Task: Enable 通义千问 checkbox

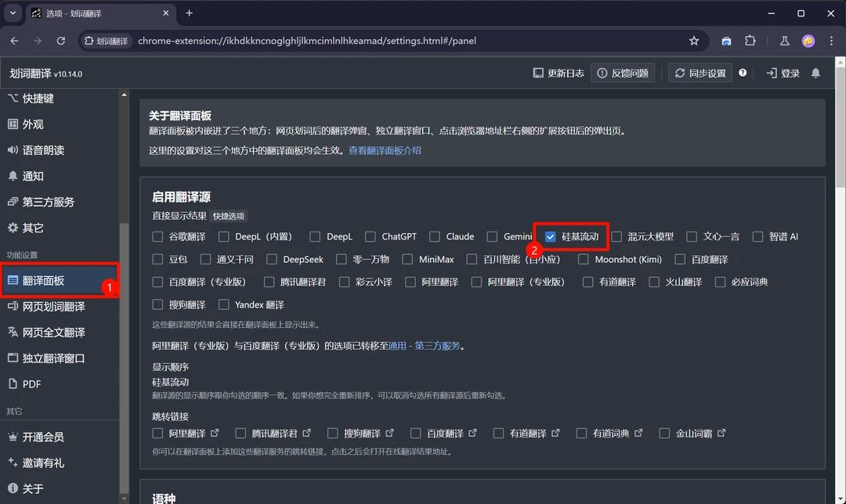Action: coord(205,259)
